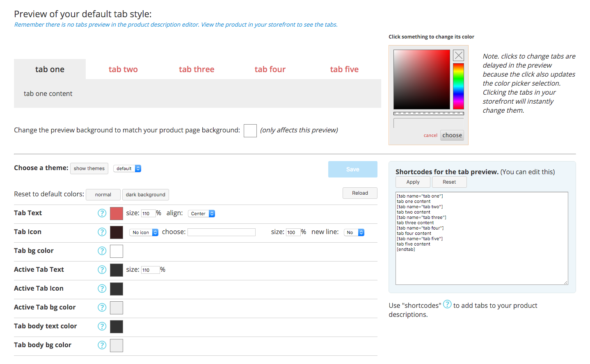Click the preview background color swatch
Image resolution: width=590 pixels, height=364 pixels.
pyautogui.click(x=250, y=131)
